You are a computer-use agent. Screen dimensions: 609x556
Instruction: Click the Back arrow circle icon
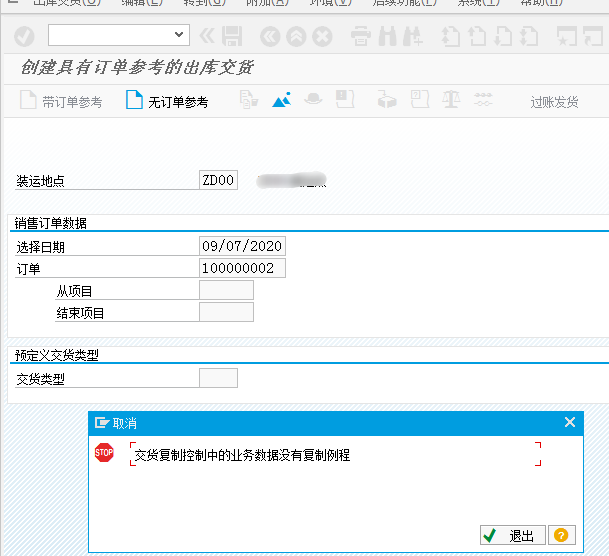pyautogui.click(x=270, y=36)
